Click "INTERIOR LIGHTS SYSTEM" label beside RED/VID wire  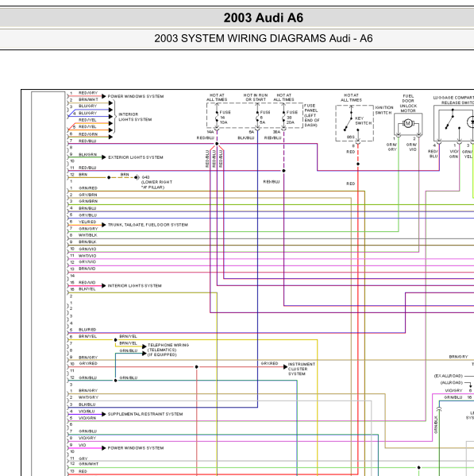[x=134, y=286]
